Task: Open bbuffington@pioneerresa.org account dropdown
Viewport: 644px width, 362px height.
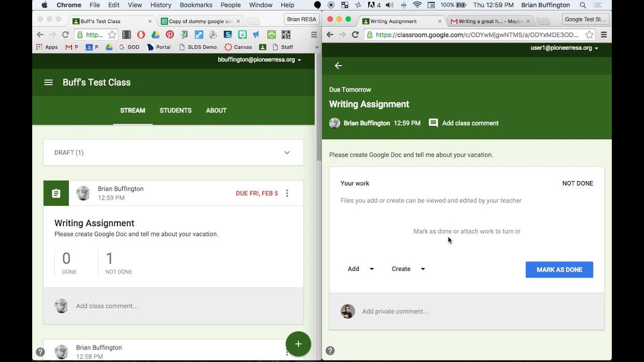Action: pos(260,59)
